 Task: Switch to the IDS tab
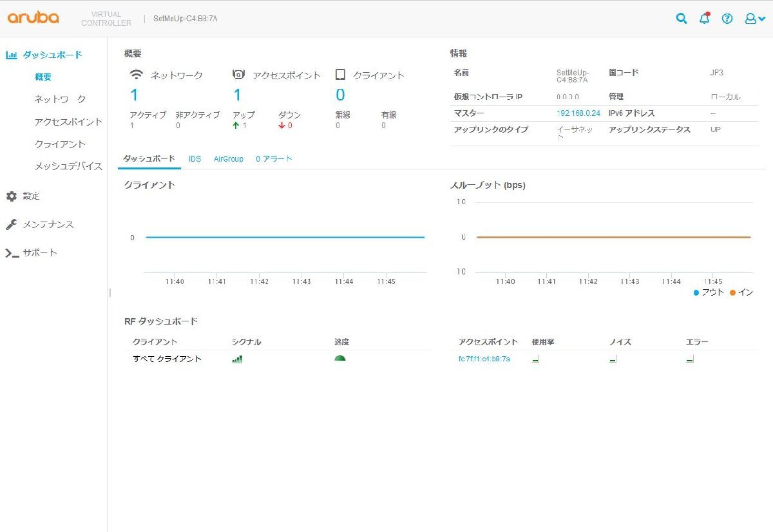click(195, 158)
